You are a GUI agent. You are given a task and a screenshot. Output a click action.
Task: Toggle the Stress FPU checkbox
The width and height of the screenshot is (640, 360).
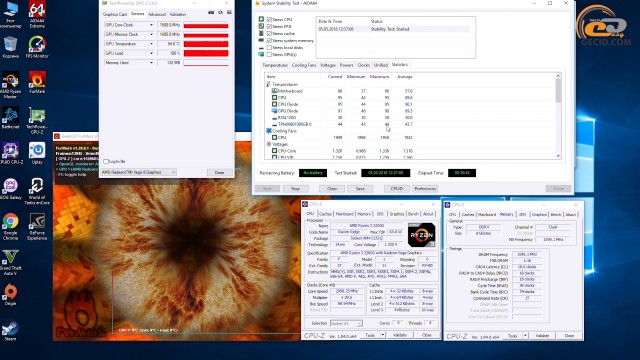click(269, 27)
